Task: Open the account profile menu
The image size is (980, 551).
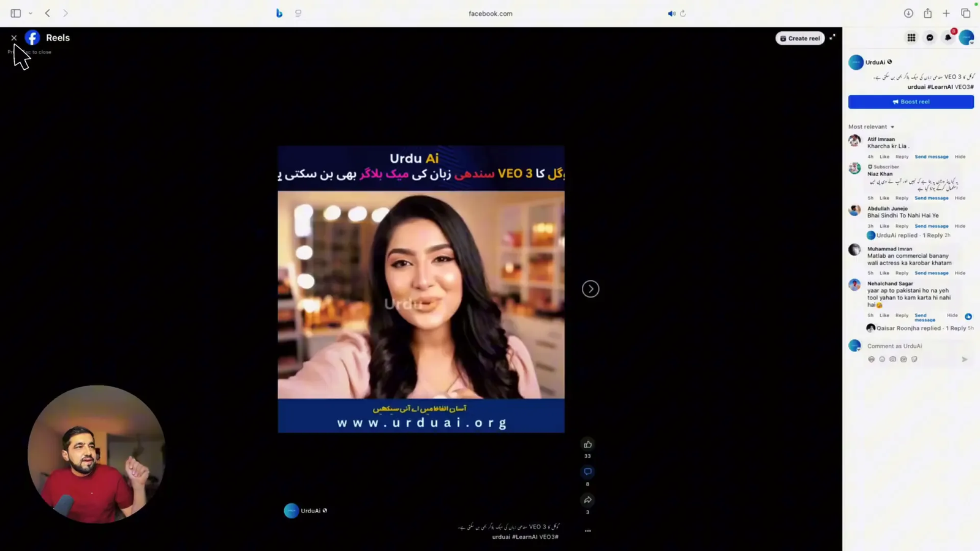Action: point(967,38)
